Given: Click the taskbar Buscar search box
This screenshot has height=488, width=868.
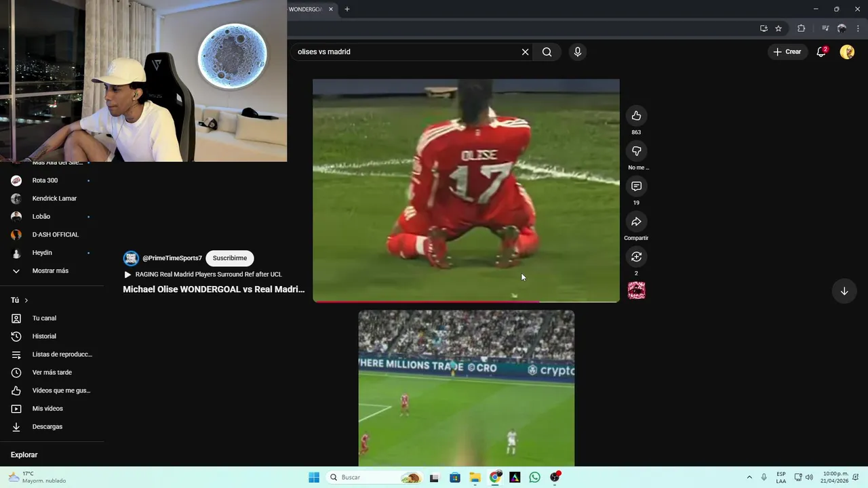Looking at the screenshot, I should point(374,477).
